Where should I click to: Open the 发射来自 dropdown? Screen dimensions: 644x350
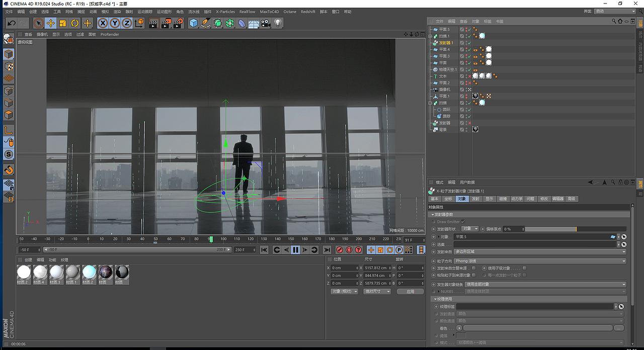[540, 251]
